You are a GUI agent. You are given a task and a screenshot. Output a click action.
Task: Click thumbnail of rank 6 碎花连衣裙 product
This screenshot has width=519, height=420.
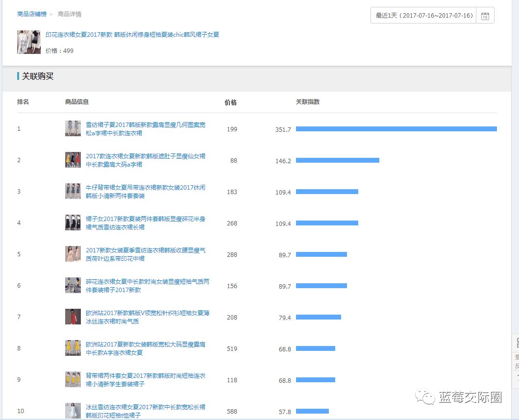pos(73,285)
